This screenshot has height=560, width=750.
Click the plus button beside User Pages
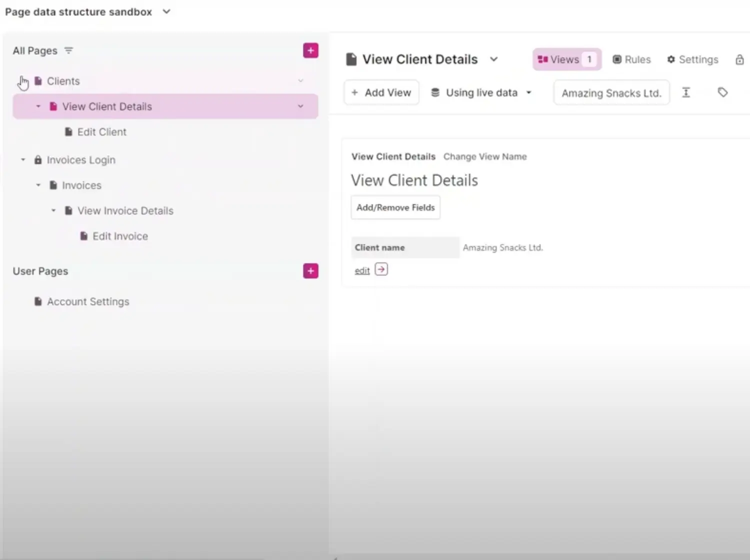(310, 271)
